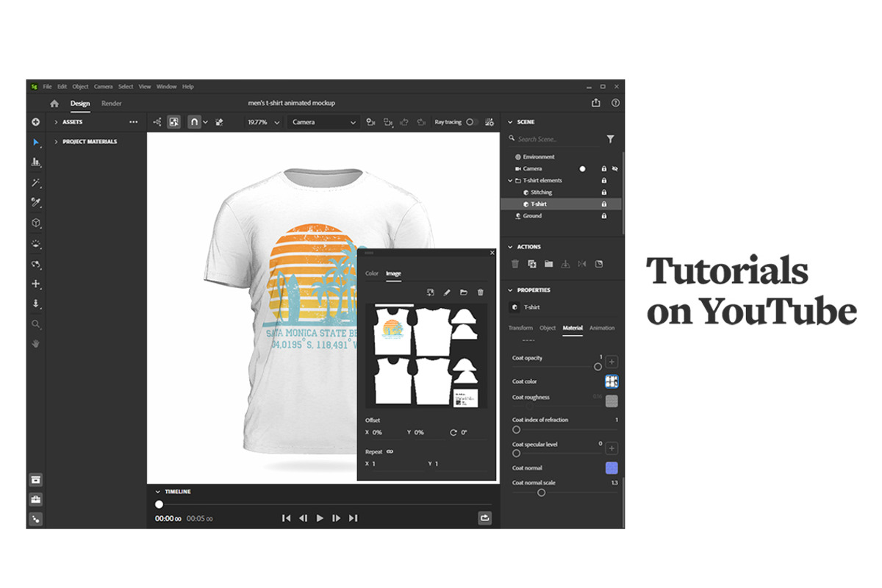
Task: Click the share/export icon at top right
Action: [x=596, y=104]
